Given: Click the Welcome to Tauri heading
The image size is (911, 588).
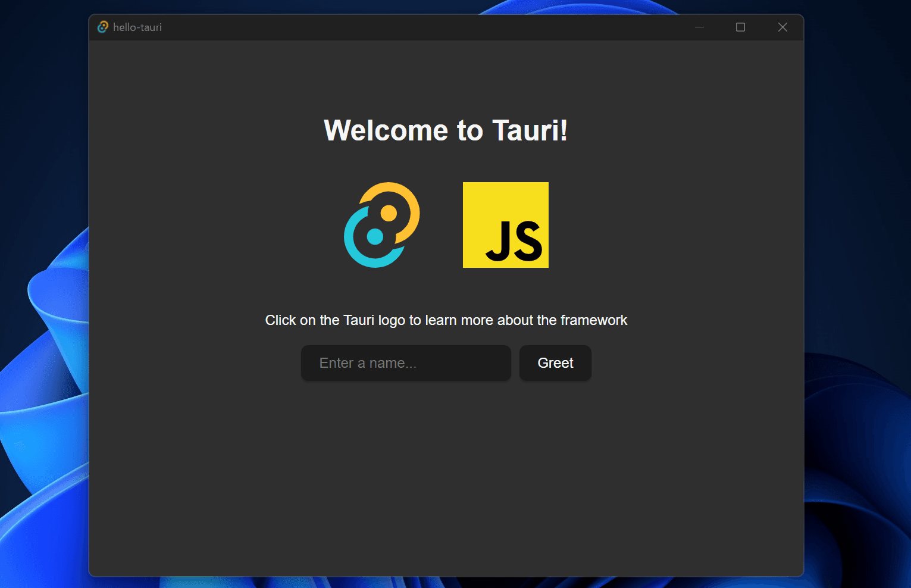Looking at the screenshot, I should point(445,130).
